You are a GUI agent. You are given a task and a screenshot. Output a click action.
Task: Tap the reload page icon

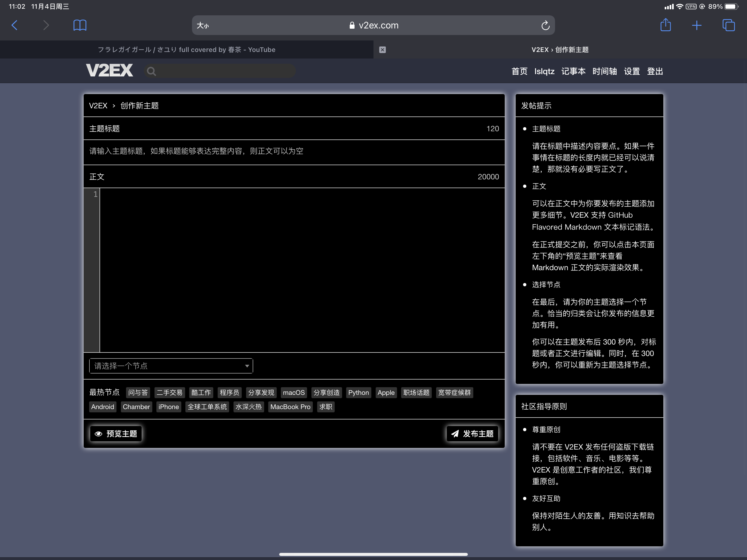pos(545,25)
